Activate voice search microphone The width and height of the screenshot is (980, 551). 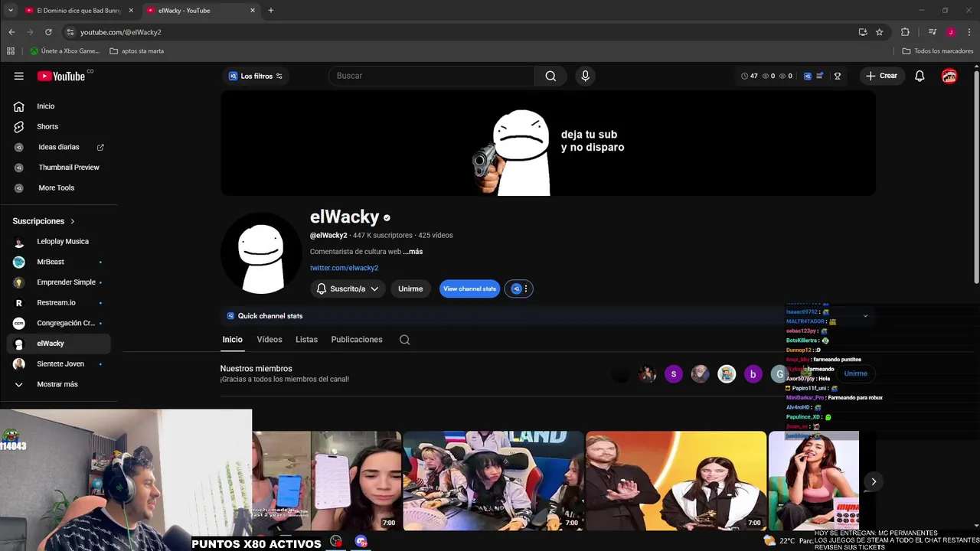pos(585,76)
